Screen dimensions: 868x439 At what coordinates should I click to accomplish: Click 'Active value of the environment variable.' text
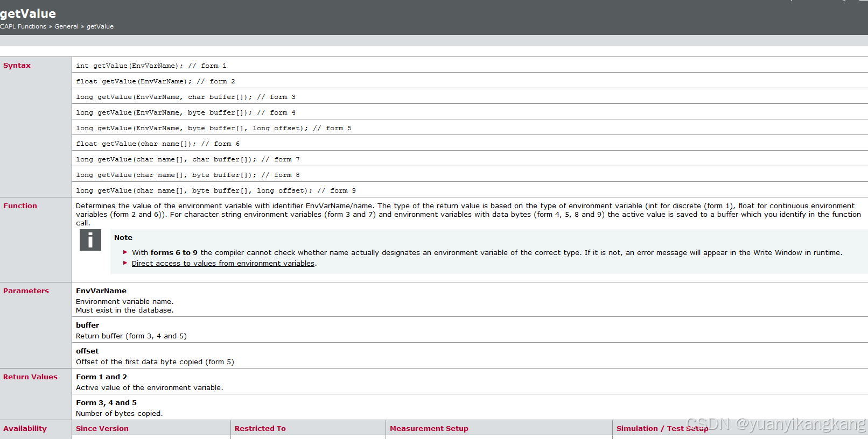pos(150,388)
